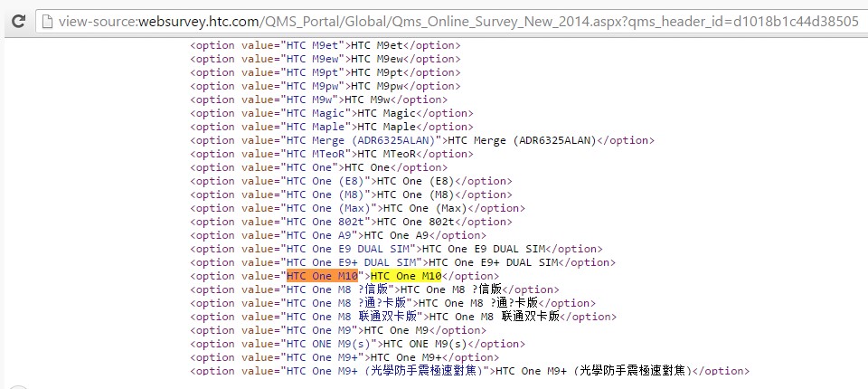Click the HTC One 802t option line
The height and width of the screenshot is (389, 868).
tap(350, 222)
